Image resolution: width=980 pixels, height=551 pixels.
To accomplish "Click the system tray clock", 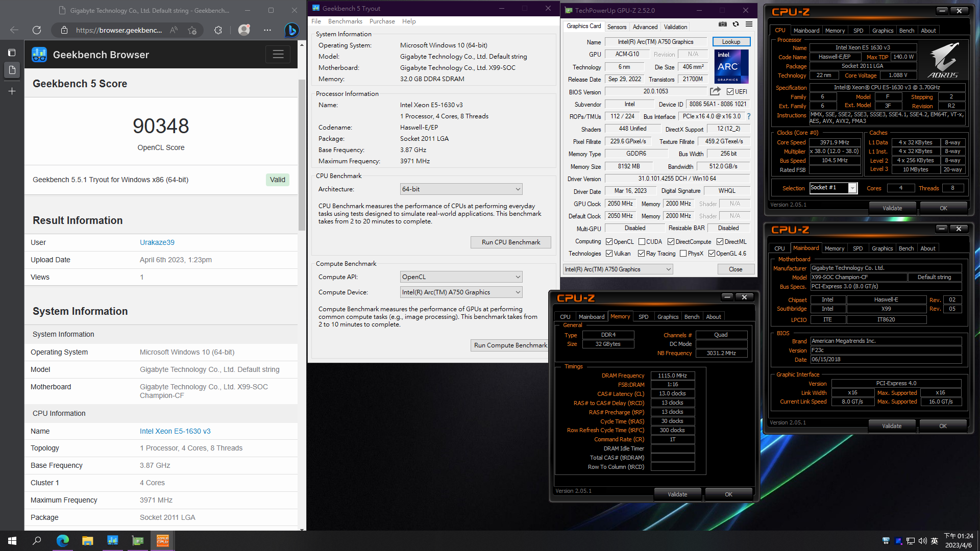I will tap(959, 541).
